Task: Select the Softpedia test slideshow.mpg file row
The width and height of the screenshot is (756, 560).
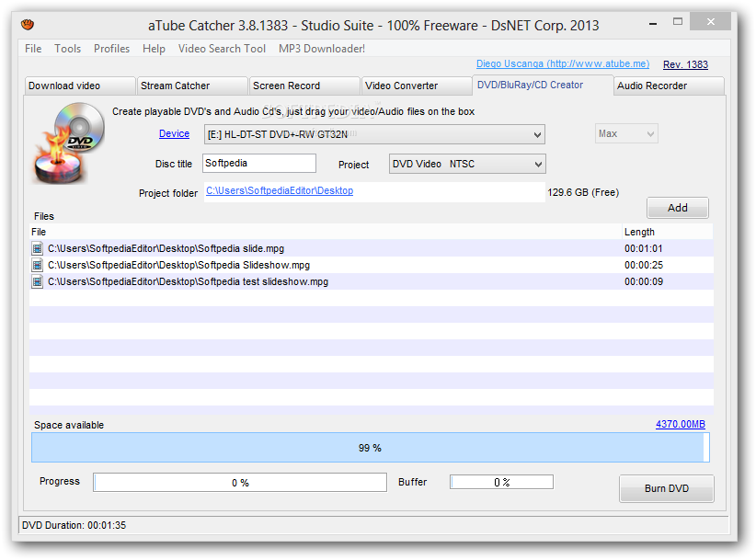Action: coord(372,281)
